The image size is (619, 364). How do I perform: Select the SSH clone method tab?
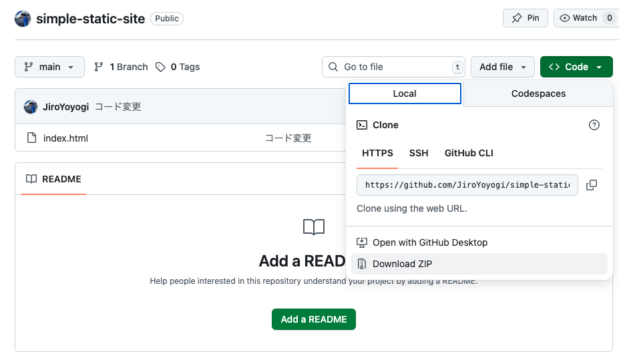(419, 153)
